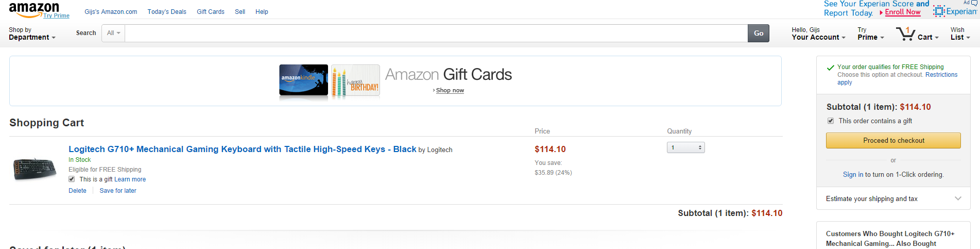The height and width of the screenshot is (249, 980).
Task: Open the Your Account dropdown
Action: pyautogui.click(x=818, y=34)
